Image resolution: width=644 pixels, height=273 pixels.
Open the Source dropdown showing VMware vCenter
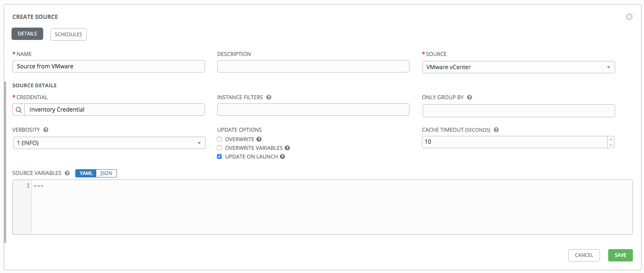pyautogui.click(x=518, y=67)
